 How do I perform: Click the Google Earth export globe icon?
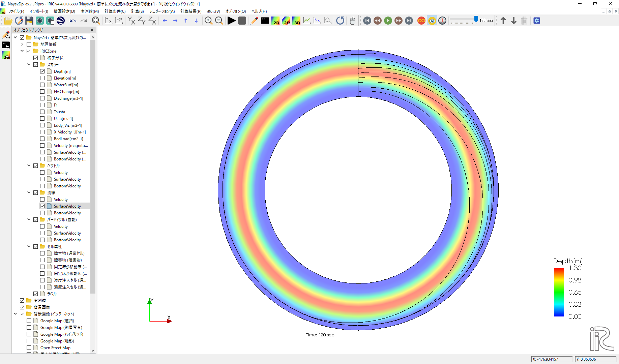(61, 21)
